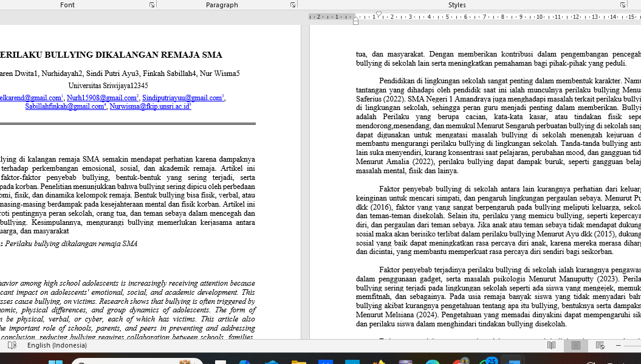This screenshot has height=364, width=641.
Task: Open the Paragraph settings dialog launcher
Action: [293, 5]
